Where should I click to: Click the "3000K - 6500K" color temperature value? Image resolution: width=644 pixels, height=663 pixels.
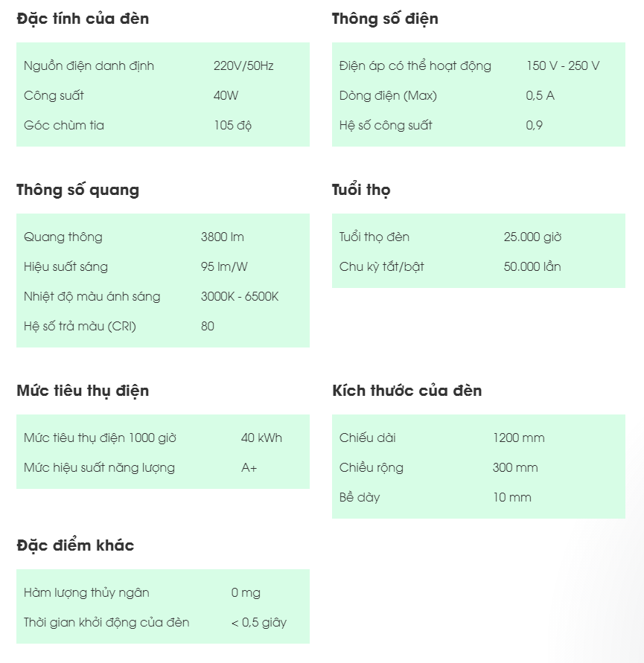pyautogui.click(x=240, y=297)
